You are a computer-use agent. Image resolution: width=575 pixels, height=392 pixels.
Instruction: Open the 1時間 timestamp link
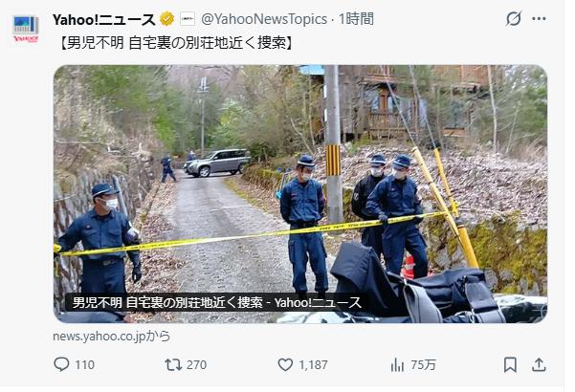[x=356, y=19]
